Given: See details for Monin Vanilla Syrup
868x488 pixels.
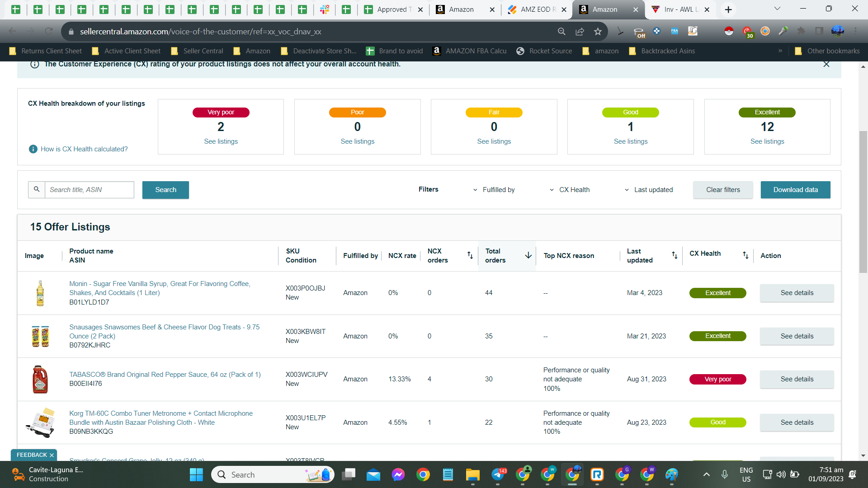Looking at the screenshot, I should 797,293.
